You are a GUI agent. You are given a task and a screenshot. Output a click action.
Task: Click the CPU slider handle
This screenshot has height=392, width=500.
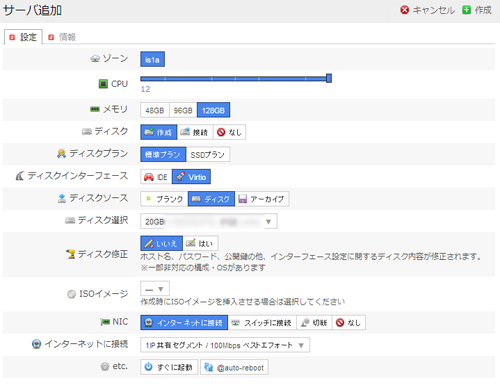(x=329, y=78)
